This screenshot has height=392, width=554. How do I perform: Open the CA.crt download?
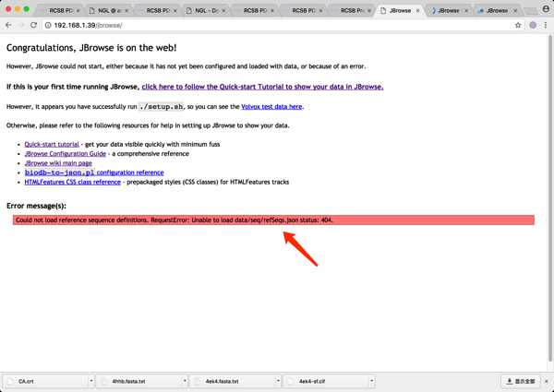point(46,381)
